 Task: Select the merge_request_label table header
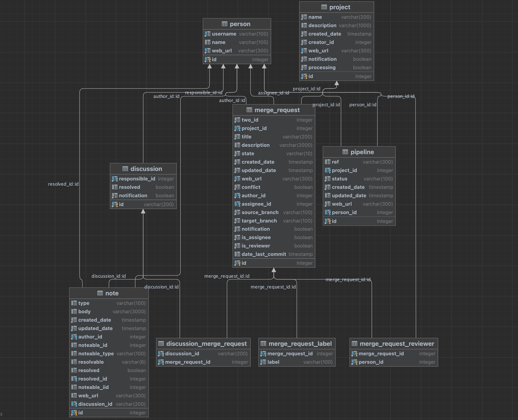297,343
